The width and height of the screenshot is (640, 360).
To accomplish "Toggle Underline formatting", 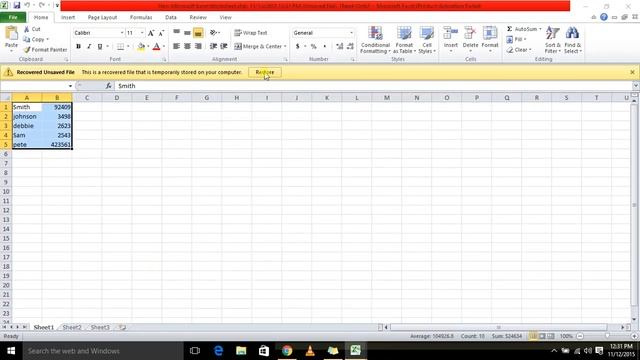I will pyautogui.click(x=100, y=47).
